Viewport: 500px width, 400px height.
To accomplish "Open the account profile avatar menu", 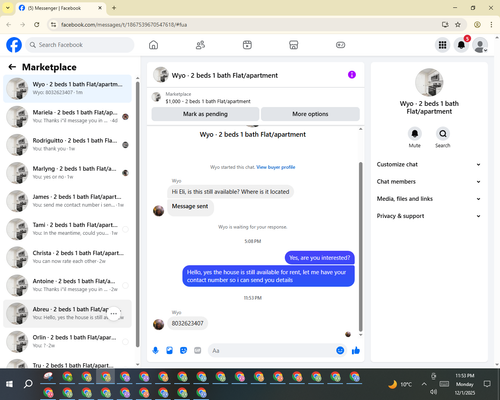I will click(x=480, y=46).
